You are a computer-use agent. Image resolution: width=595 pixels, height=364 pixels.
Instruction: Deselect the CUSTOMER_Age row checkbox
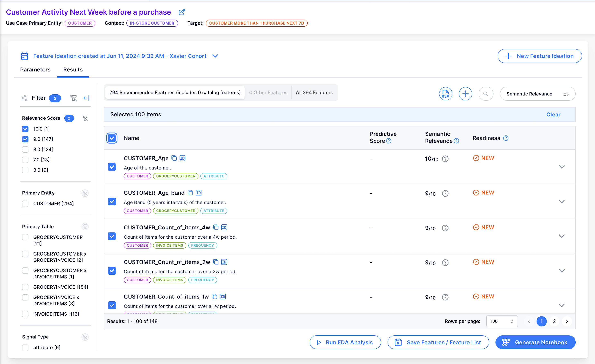point(112,167)
